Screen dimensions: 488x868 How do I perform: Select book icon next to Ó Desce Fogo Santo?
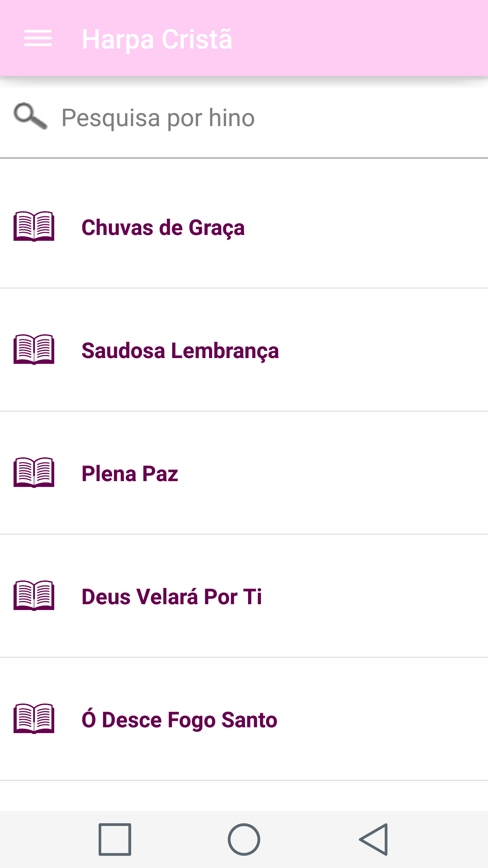point(34,718)
